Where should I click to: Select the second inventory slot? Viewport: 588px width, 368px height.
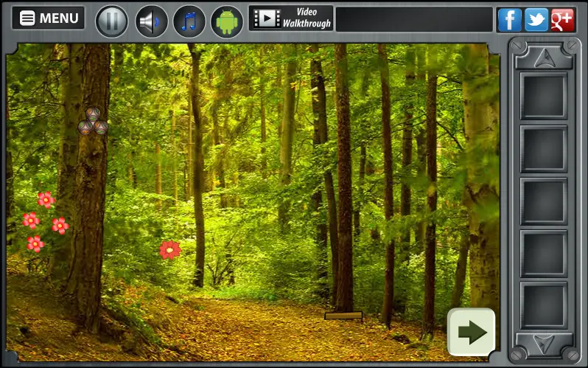pos(544,149)
